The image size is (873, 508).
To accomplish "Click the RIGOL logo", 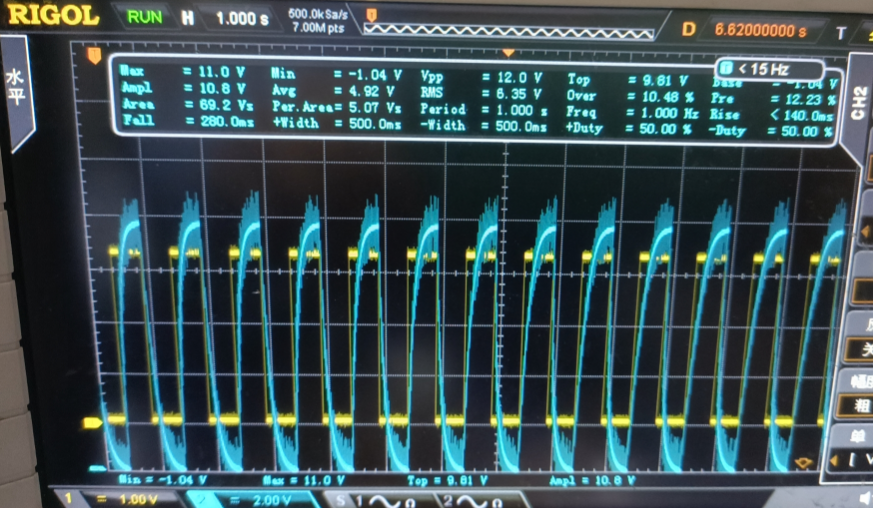I will (x=53, y=14).
